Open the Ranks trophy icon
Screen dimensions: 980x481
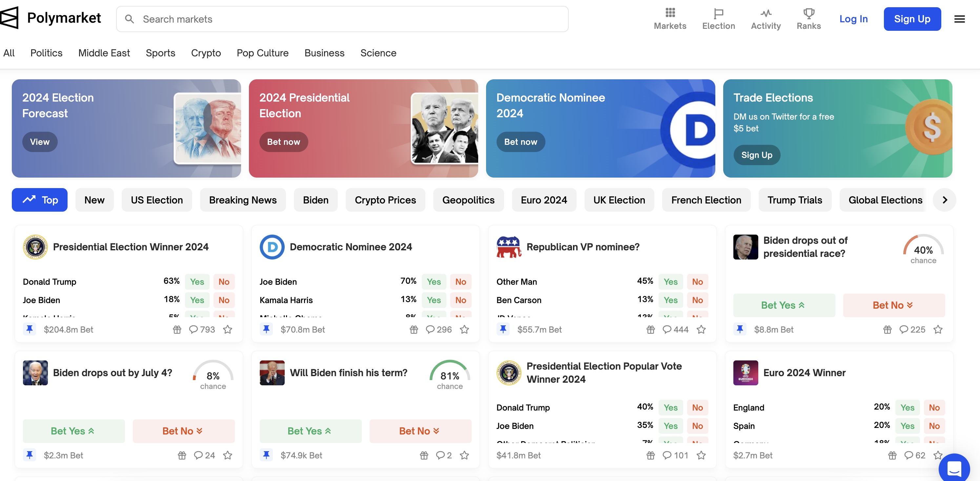809,13
